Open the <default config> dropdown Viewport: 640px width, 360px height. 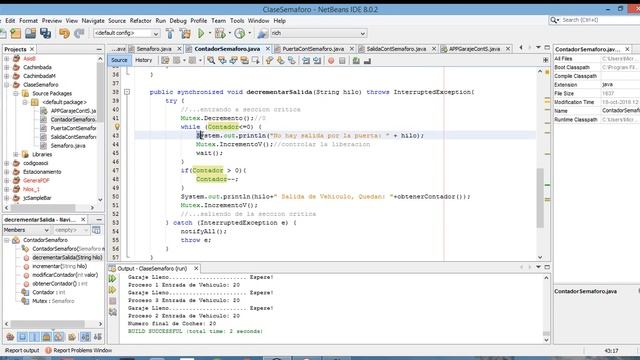pos(126,33)
